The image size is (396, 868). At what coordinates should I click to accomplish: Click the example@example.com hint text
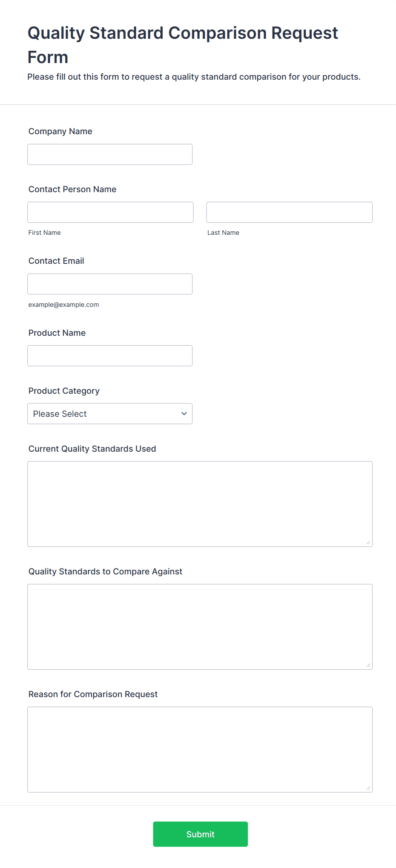pos(63,305)
